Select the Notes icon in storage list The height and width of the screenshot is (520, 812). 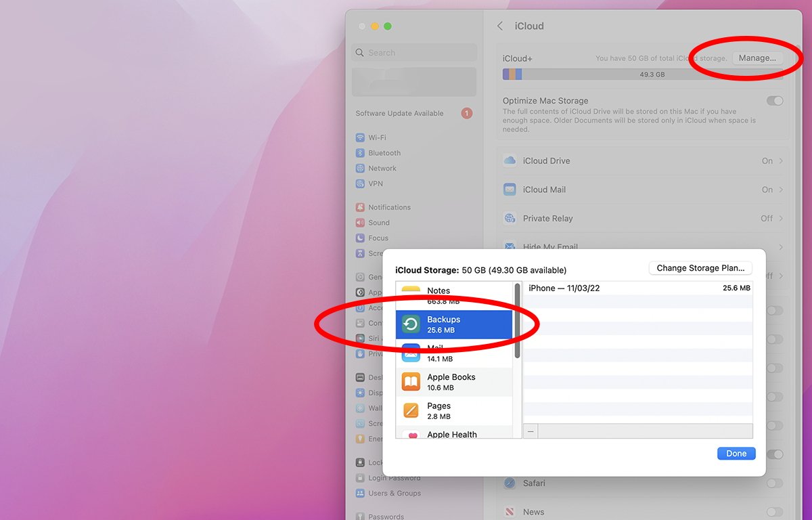coord(411,290)
